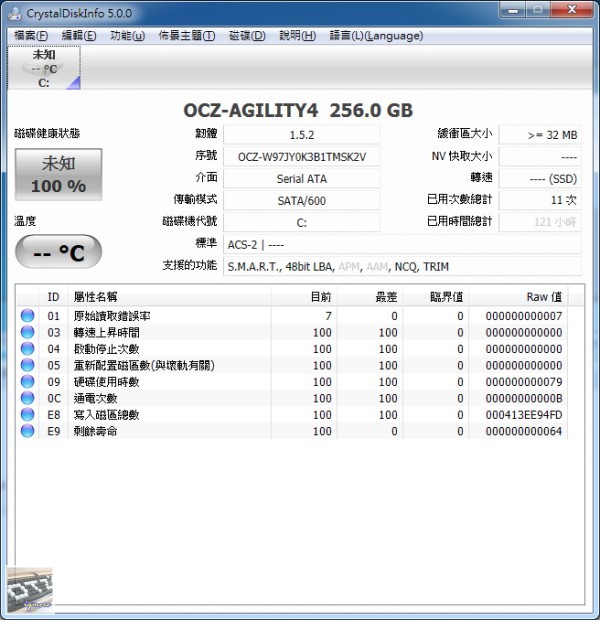Open the 功能(u) menu
The height and width of the screenshot is (620, 600).
[x=127, y=36]
